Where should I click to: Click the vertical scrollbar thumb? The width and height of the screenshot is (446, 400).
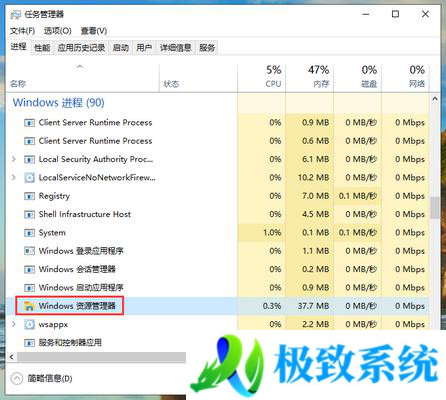(x=435, y=208)
